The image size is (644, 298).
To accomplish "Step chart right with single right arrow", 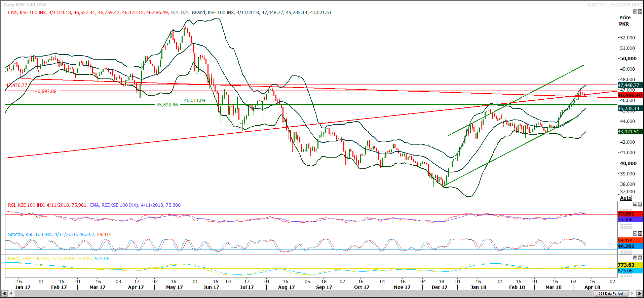I will click(x=633, y=294).
